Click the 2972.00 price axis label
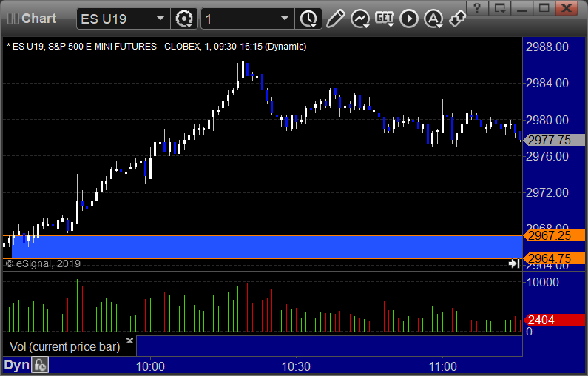588x376 pixels. click(x=547, y=192)
